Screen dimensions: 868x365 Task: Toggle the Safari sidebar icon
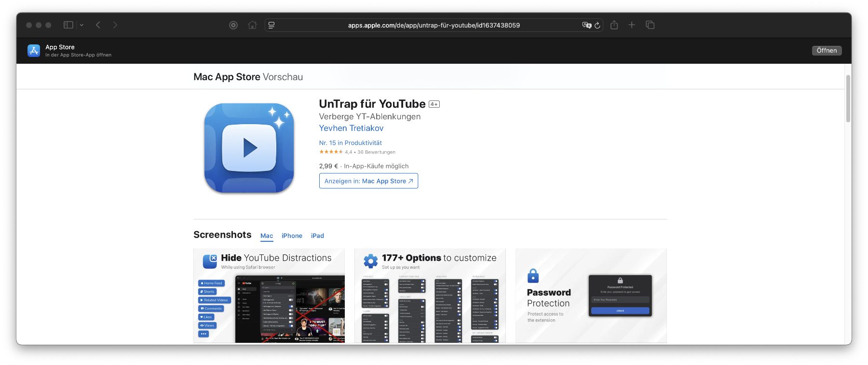pyautogui.click(x=68, y=25)
